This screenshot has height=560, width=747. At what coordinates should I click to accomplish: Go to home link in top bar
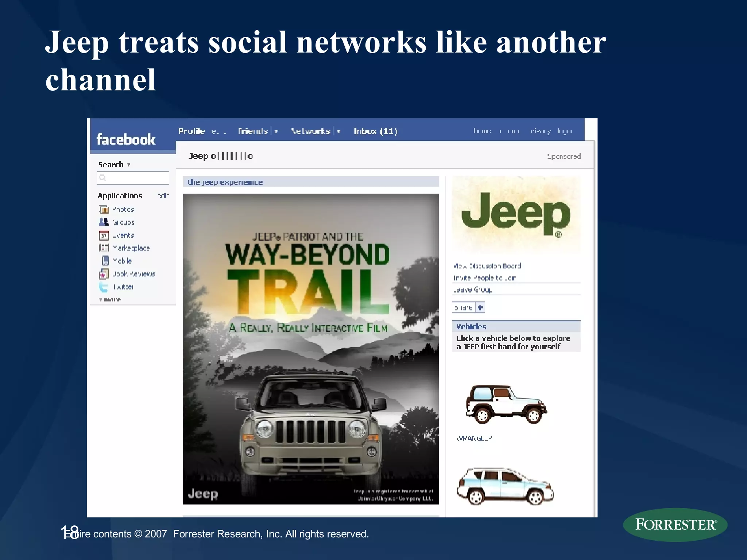pos(482,131)
